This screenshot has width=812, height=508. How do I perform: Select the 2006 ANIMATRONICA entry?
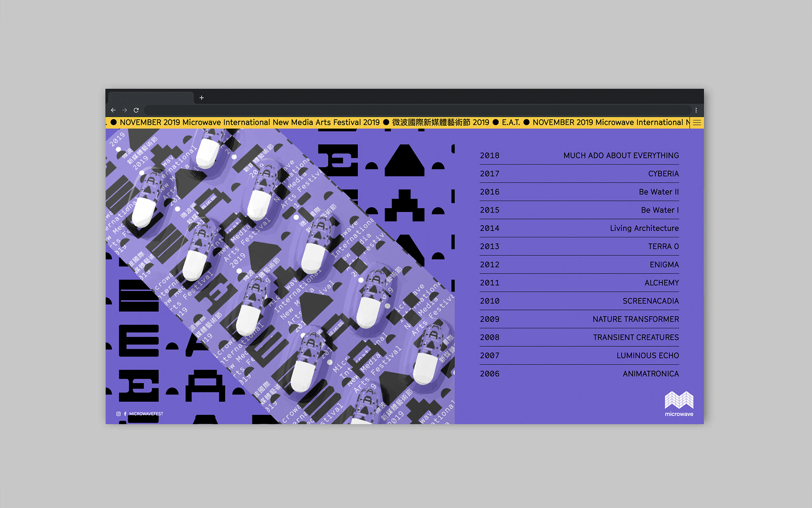point(650,374)
